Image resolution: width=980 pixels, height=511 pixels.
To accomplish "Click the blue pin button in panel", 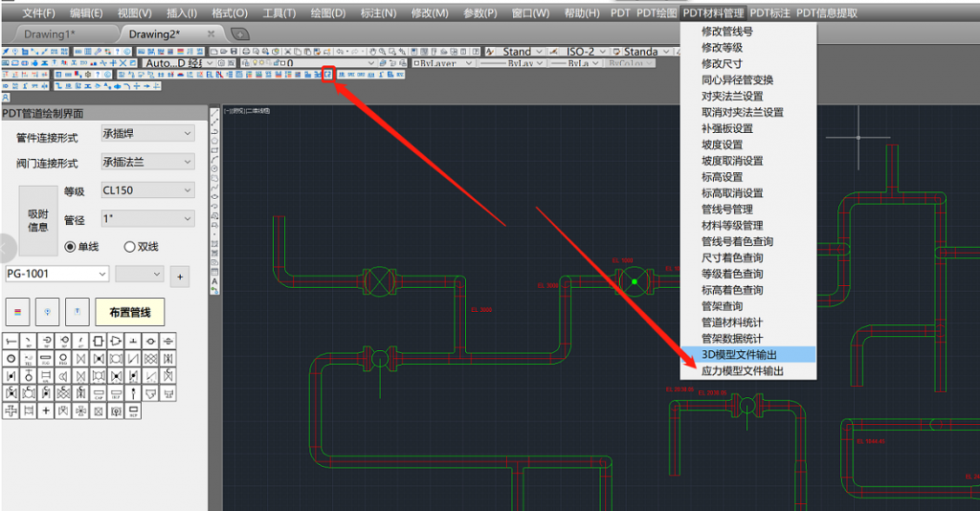I will (48, 312).
